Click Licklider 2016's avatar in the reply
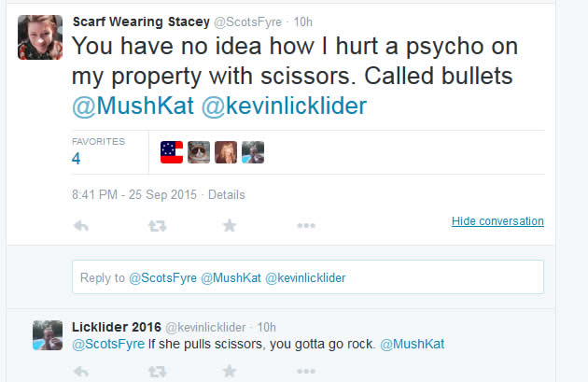Screen dimensions: 588x382 [47, 335]
